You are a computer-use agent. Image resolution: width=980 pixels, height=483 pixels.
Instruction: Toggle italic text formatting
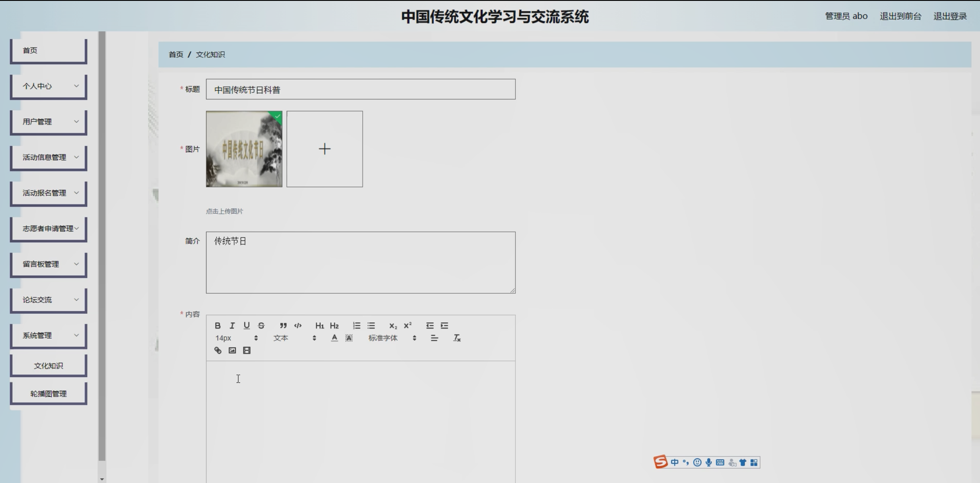pos(232,325)
